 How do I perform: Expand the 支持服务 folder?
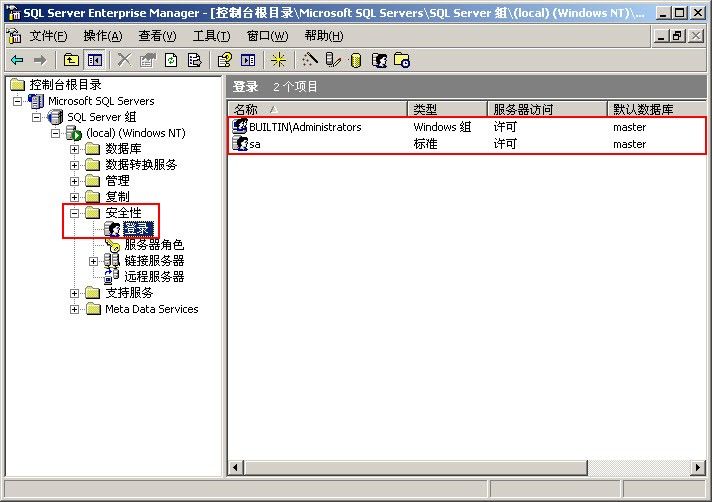tap(74, 293)
